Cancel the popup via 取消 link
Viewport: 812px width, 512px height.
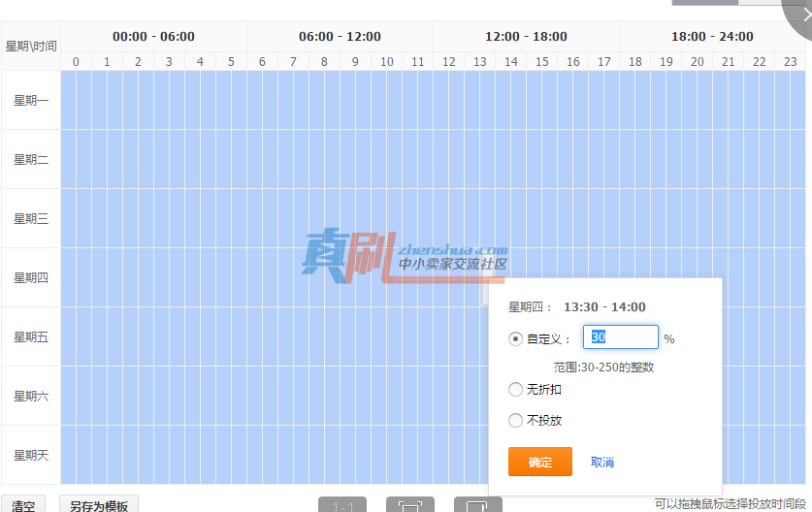[x=602, y=462]
